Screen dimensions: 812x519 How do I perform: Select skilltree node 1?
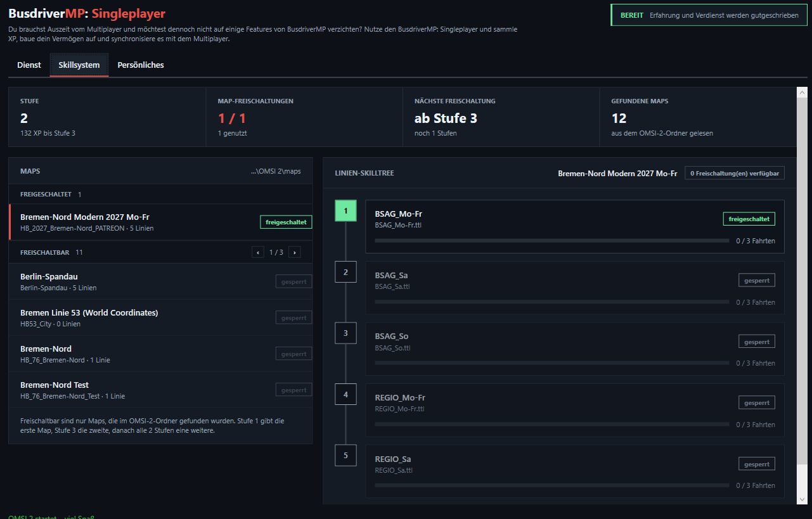[x=345, y=210]
